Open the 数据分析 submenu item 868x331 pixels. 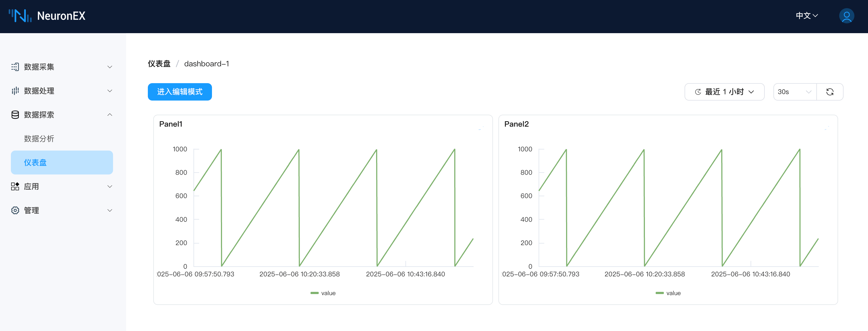point(39,139)
